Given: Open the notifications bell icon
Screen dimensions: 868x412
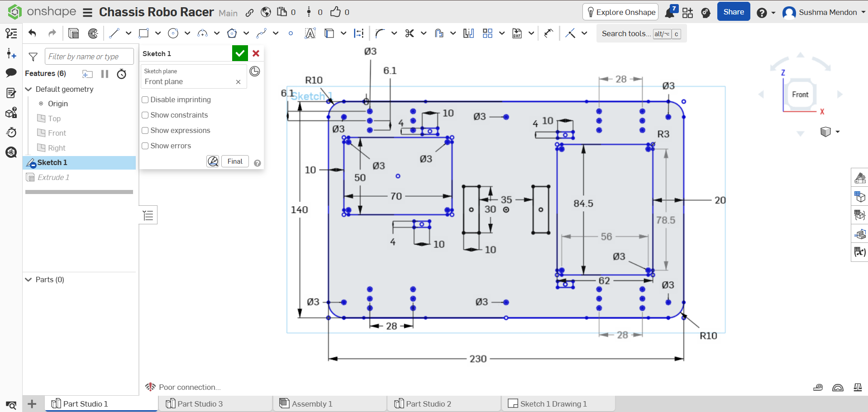Looking at the screenshot, I should tap(670, 12).
